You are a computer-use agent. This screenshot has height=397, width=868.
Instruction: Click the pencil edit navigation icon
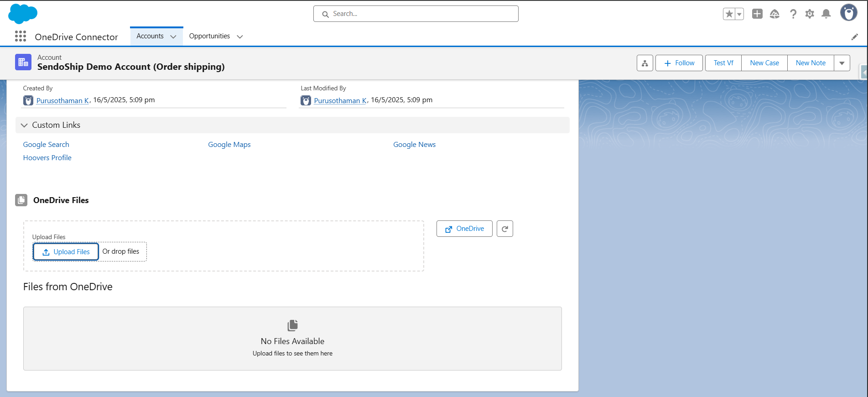(x=855, y=37)
